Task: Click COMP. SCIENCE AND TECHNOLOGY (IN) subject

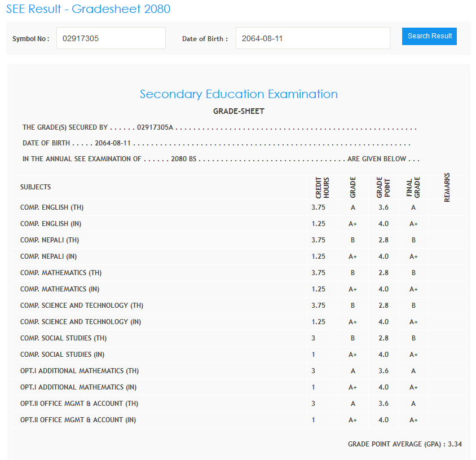Action: [x=81, y=322]
